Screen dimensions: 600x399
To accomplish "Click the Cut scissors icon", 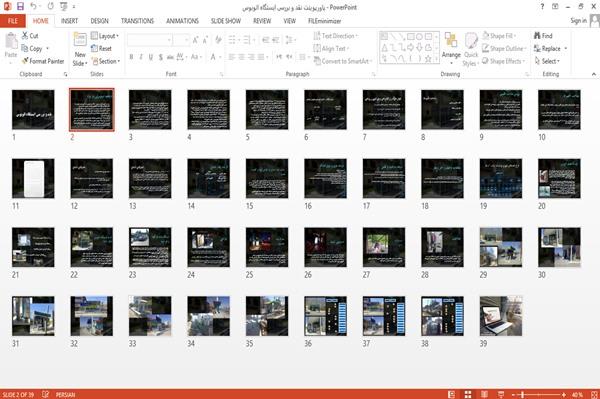I will click(x=25, y=36).
